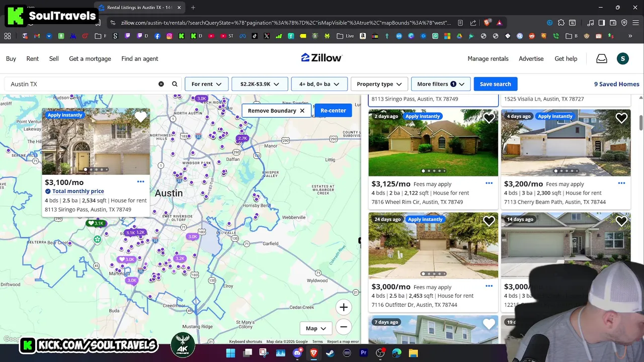Viewport: 644px width, 362px height.
Task: Open the Live bookmarks folder
Action: point(345,36)
